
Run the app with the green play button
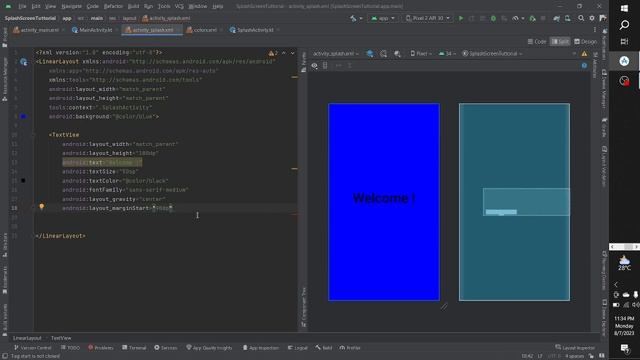(461, 18)
